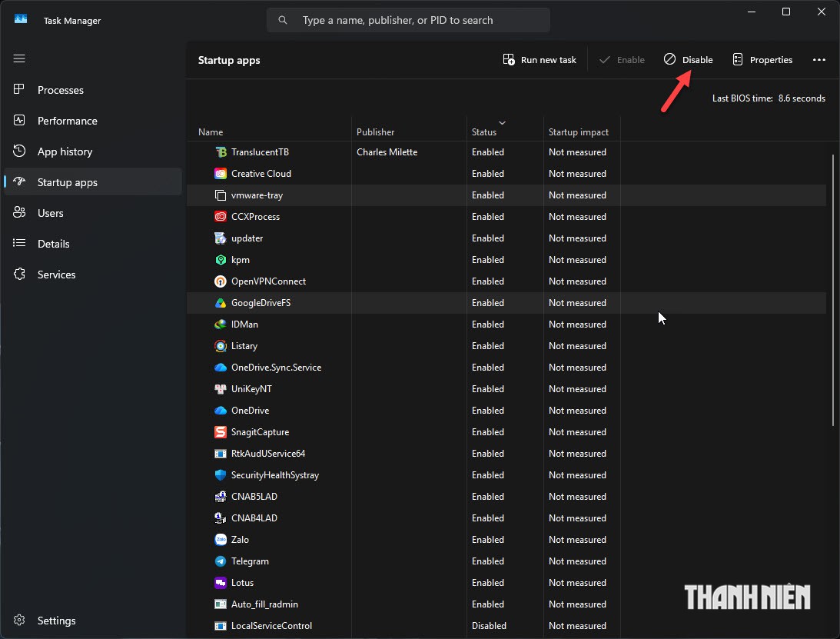Click the Processes sidebar icon

19,89
